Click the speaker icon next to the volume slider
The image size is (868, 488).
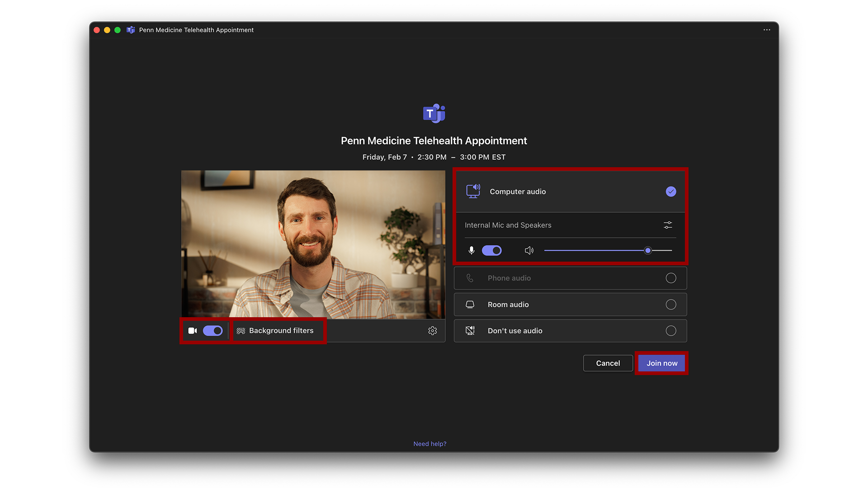(529, 250)
